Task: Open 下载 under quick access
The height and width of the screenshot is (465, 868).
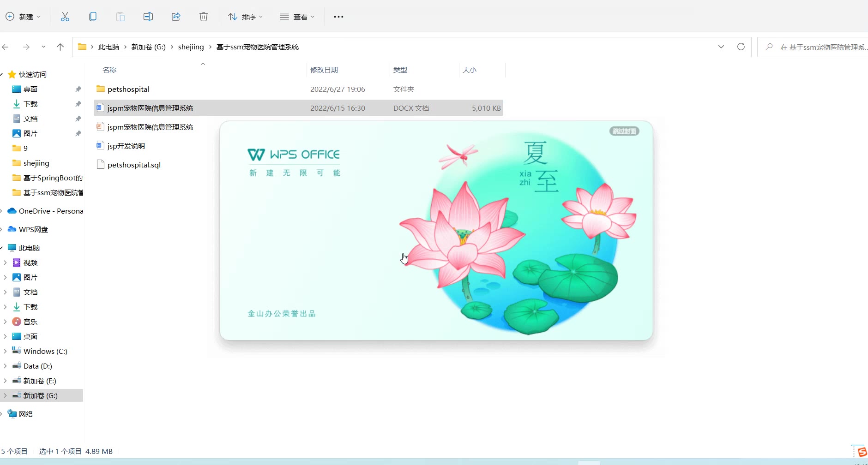Action: click(x=30, y=104)
